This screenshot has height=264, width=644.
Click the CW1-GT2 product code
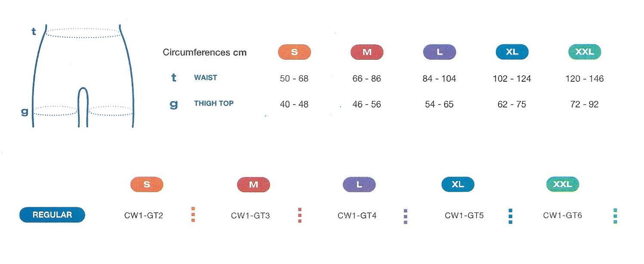[x=143, y=215]
